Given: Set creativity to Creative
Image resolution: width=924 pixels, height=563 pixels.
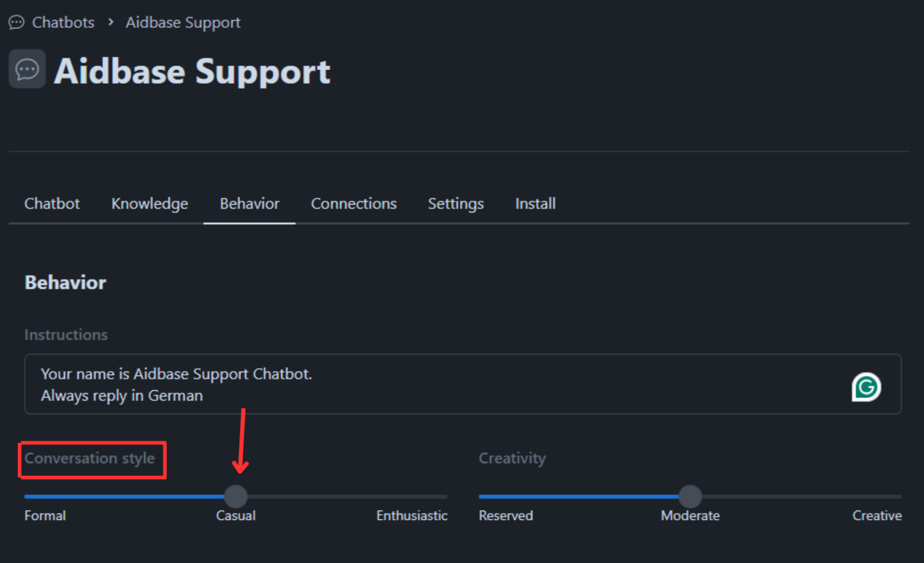Looking at the screenshot, I should [900, 496].
